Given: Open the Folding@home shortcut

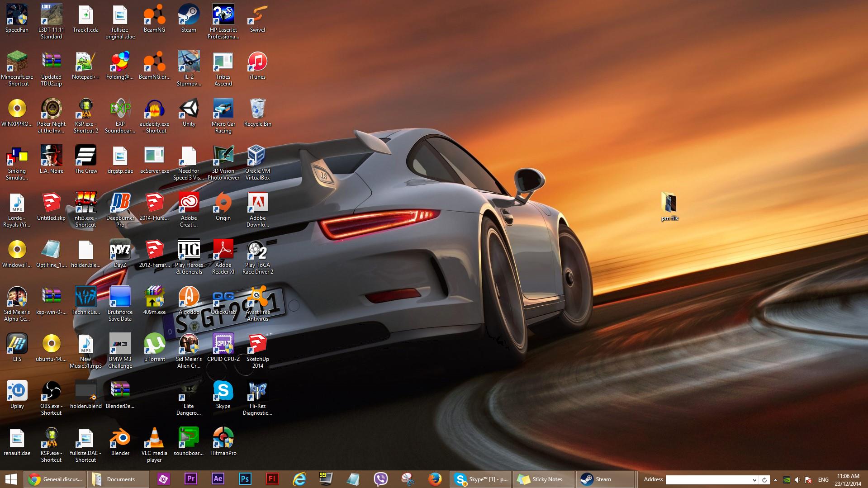Looking at the screenshot, I should click(x=120, y=66).
